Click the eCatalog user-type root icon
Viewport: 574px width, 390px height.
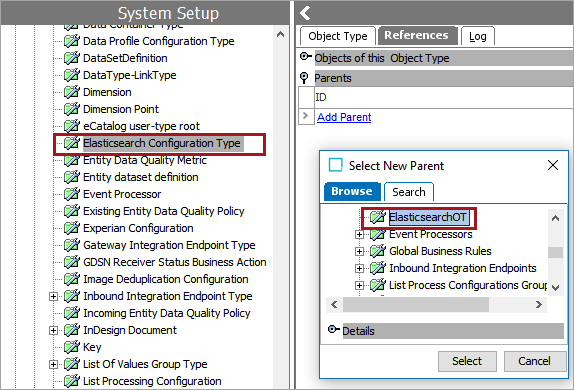coord(71,126)
